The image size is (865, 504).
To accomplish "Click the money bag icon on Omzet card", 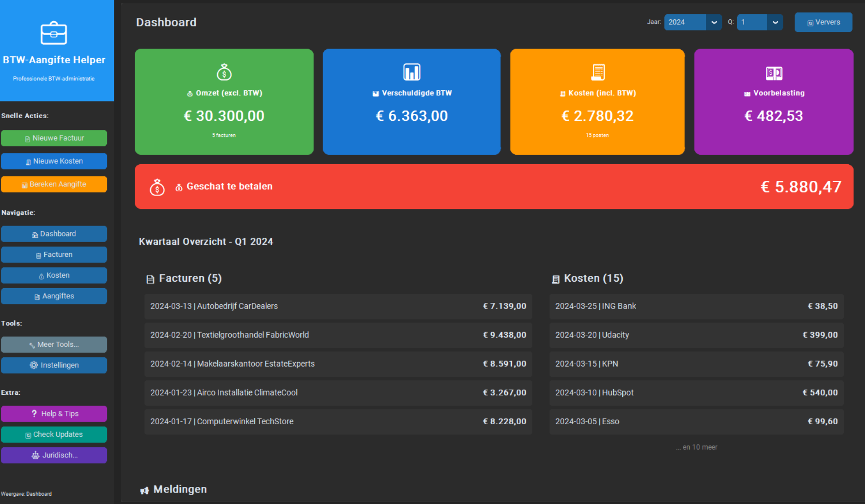I will pyautogui.click(x=224, y=72).
